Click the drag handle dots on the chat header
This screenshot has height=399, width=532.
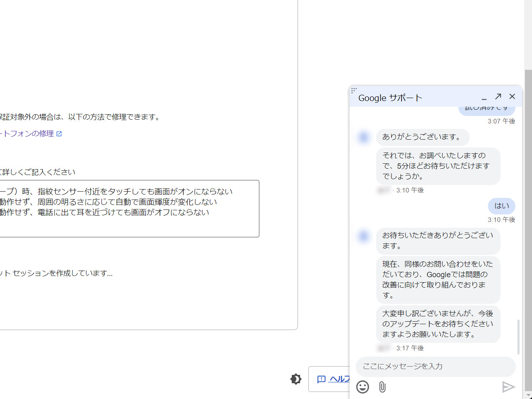(354, 90)
